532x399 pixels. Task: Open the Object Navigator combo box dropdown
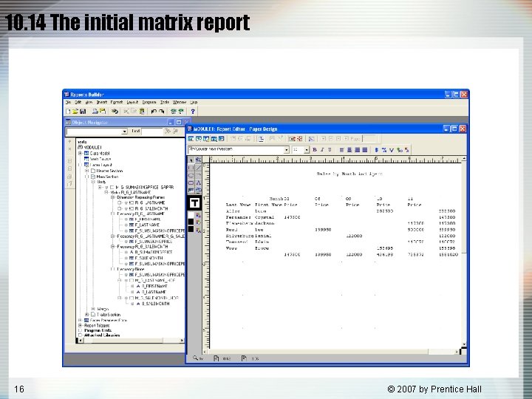(125, 132)
